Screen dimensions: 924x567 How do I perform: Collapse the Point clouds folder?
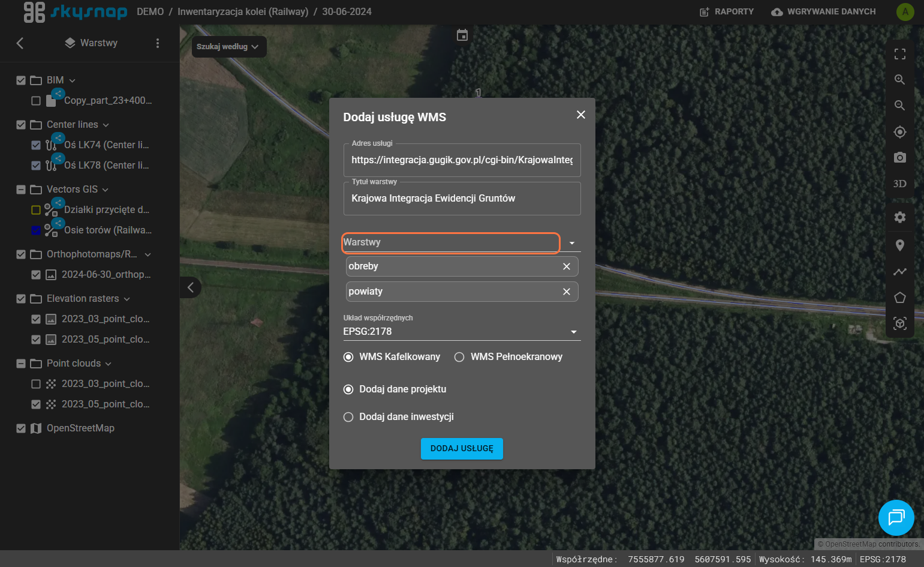tap(109, 364)
